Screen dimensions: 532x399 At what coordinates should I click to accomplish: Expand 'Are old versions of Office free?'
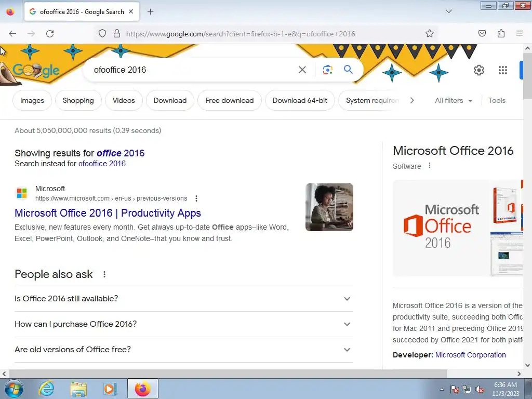pyautogui.click(x=184, y=350)
